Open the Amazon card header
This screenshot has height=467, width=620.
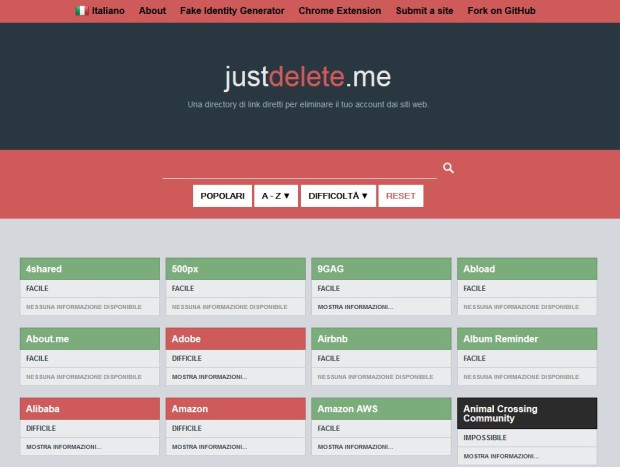click(236, 409)
